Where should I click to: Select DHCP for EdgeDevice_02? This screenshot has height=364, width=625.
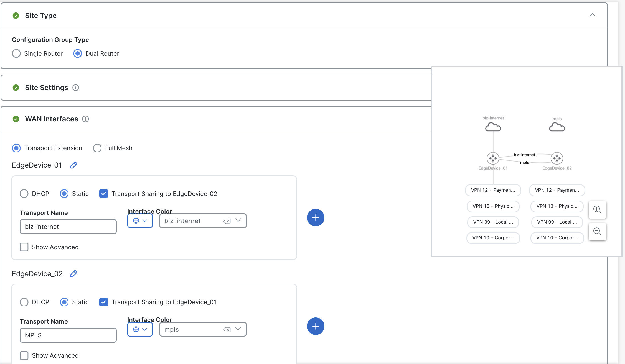[24, 302]
